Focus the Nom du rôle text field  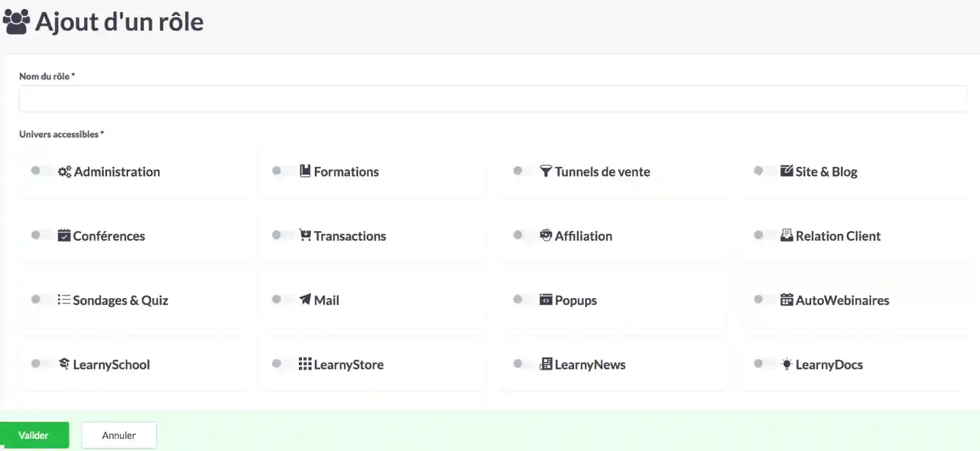tap(493, 99)
